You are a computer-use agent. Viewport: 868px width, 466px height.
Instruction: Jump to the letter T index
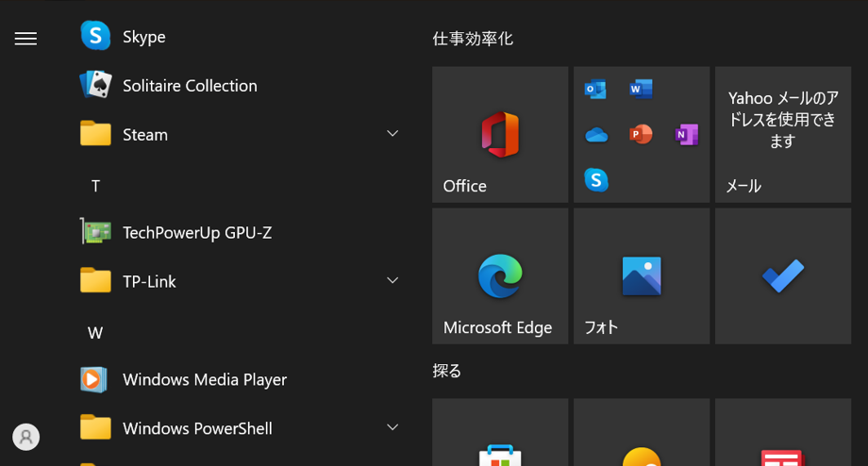(x=95, y=186)
